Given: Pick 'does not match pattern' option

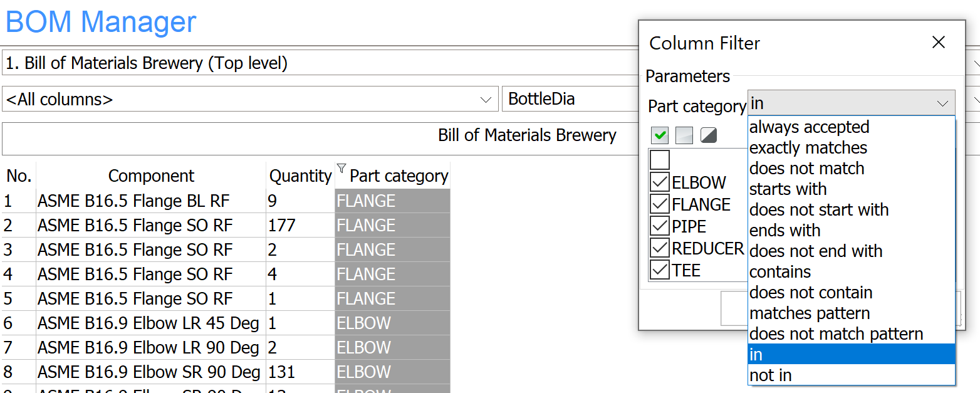Looking at the screenshot, I should (x=836, y=334).
